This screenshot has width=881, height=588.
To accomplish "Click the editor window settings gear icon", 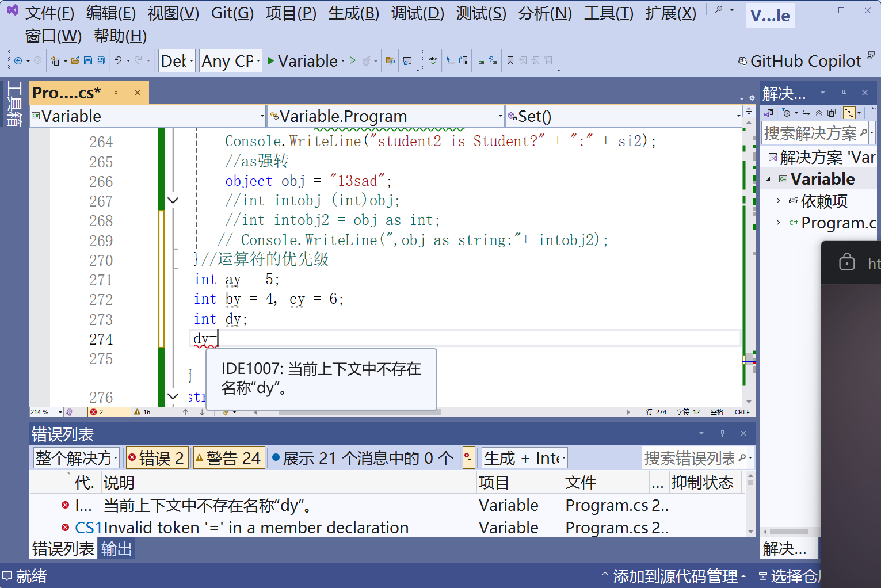I will (752, 98).
